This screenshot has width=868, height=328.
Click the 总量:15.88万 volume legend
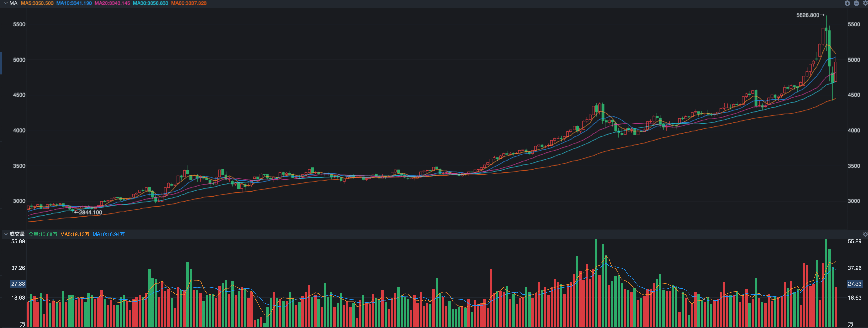[43, 234]
